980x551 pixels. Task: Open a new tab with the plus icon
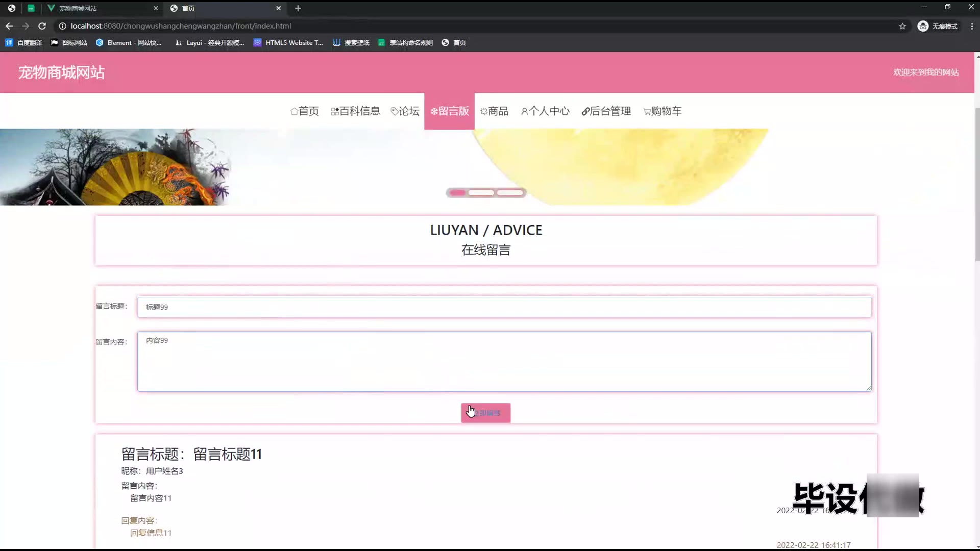(x=298, y=8)
